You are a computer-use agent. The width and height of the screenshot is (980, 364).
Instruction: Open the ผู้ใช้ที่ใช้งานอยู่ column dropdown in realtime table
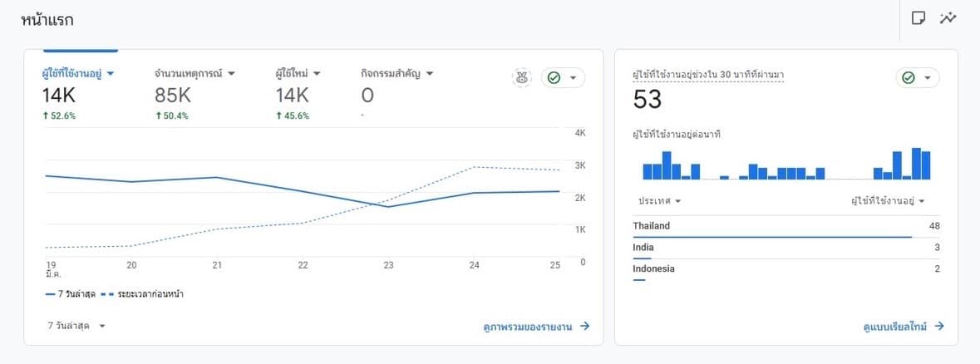[887, 201]
